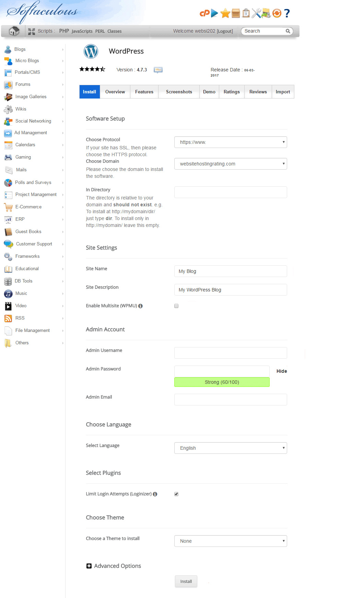Click the Logout link
364x598 pixels.
click(x=225, y=31)
